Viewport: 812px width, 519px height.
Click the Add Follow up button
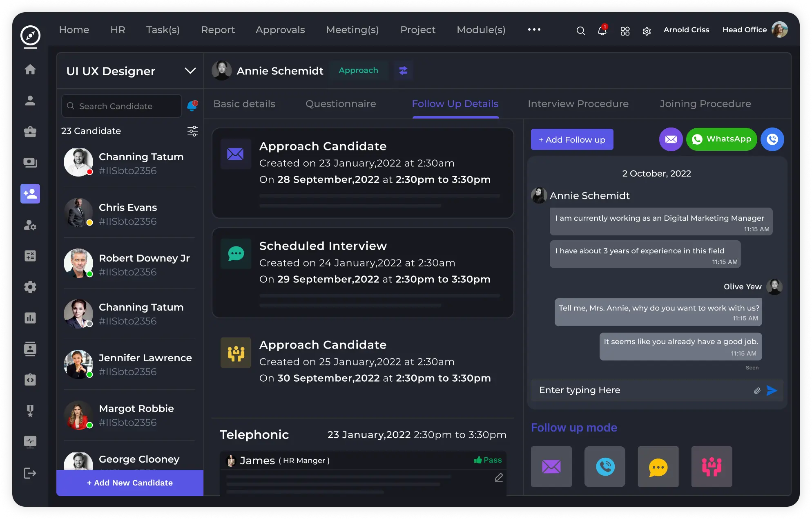click(572, 140)
